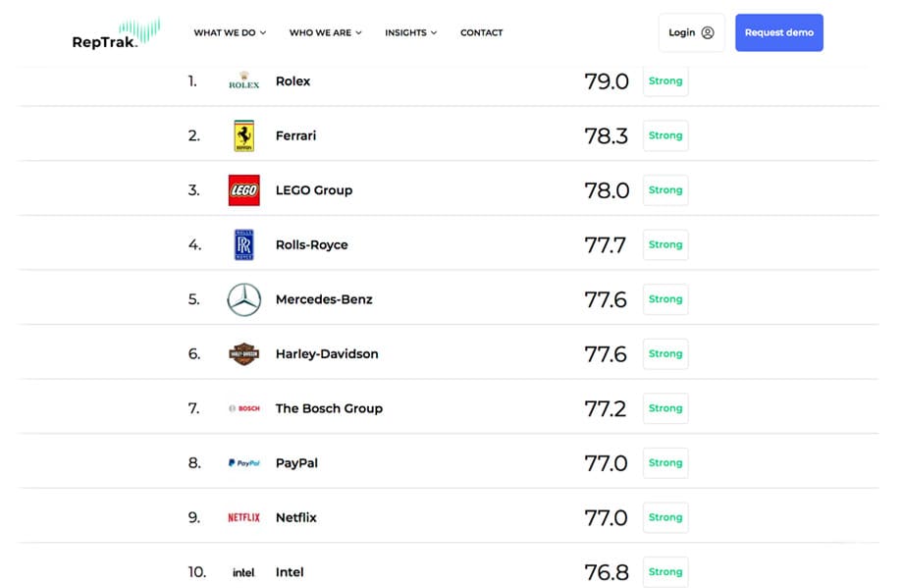
Task: Click the Request demo button
Action: coord(778,32)
